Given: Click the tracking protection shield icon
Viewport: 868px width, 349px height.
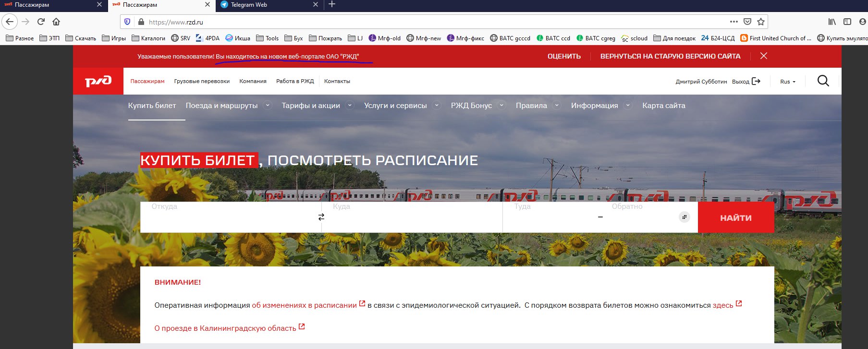Looking at the screenshot, I should tap(127, 22).
